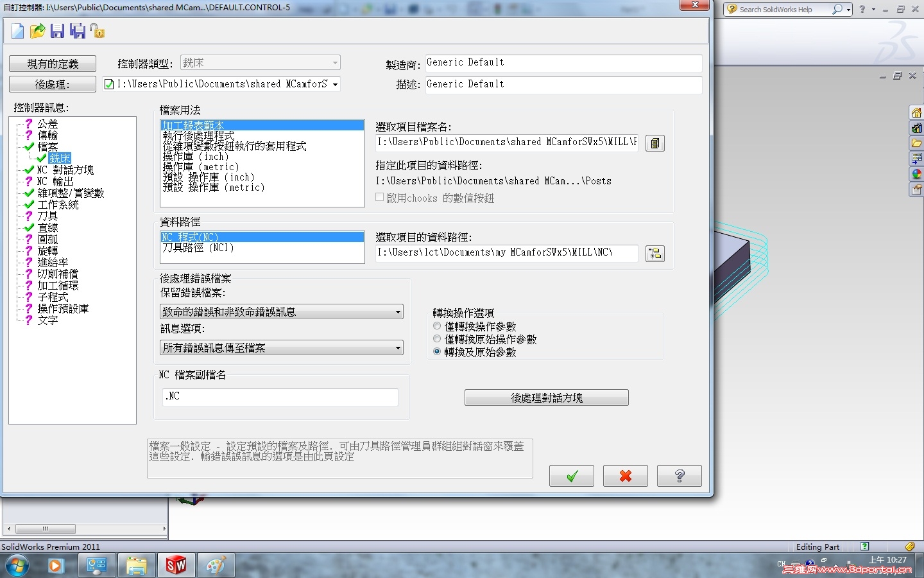Select 轉換及原始參數 radio option

(437, 352)
